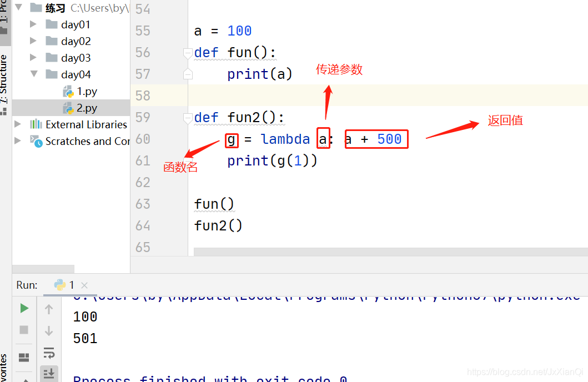Image resolution: width=588 pixels, height=382 pixels.
Task: Click the Scratches and Consoles icon
Action: 36,142
